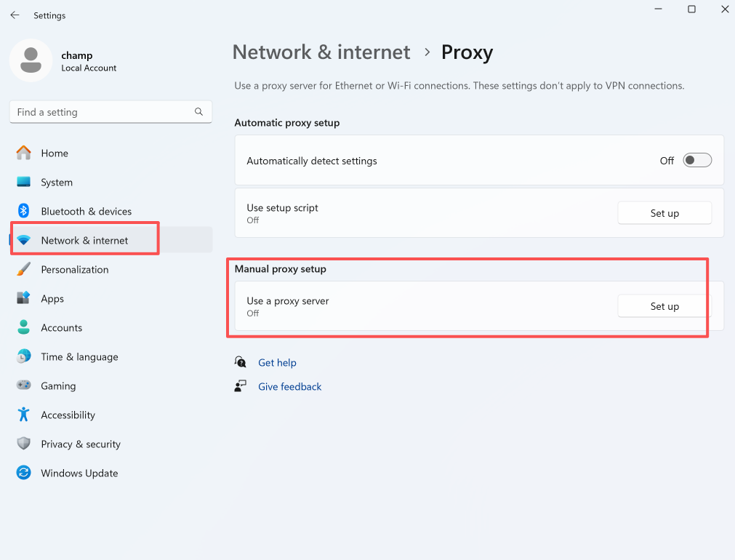The image size is (735, 560).
Task: Open the Privacy & security shield icon
Action: click(x=24, y=444)
